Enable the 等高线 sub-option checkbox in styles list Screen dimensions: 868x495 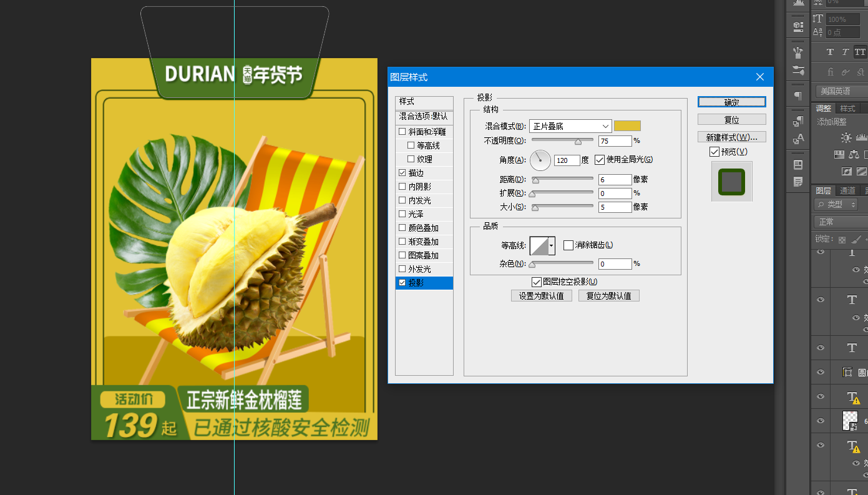(411, 145)
